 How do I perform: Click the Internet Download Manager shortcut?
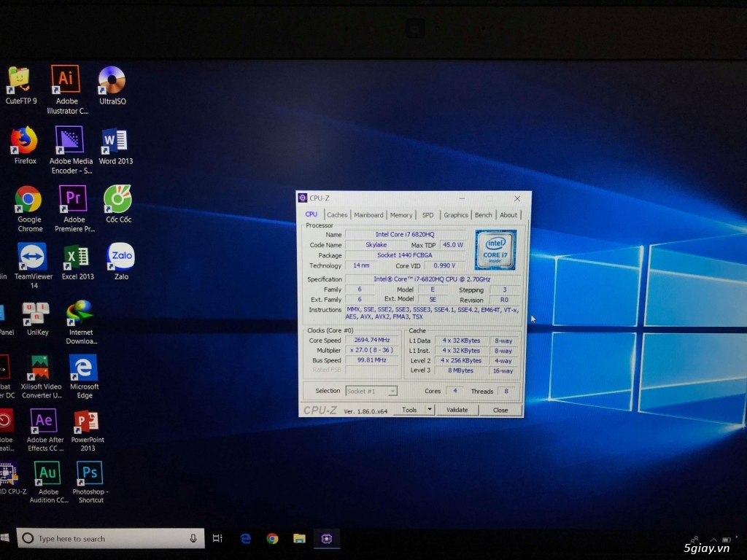click(x=81, y=322)
